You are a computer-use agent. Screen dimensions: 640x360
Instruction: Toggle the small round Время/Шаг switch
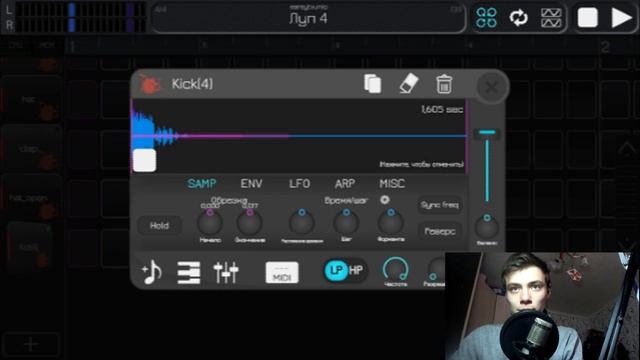[x=384, y=200]
